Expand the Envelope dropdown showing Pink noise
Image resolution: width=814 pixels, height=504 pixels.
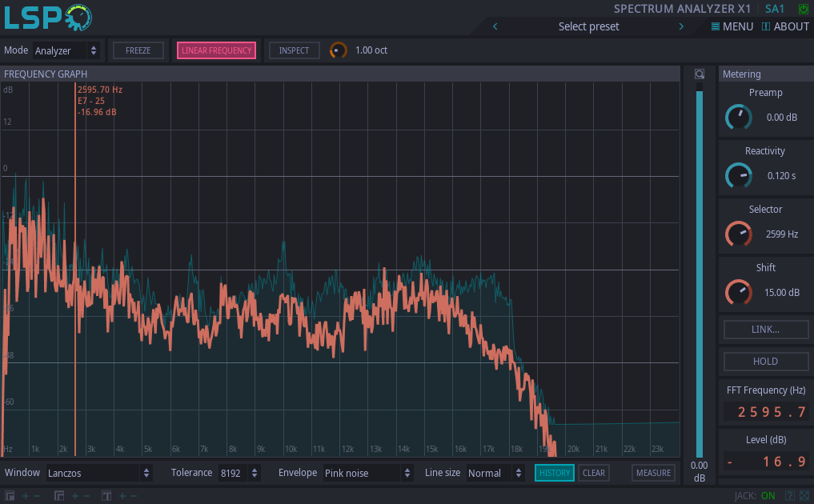coord(368,473)
